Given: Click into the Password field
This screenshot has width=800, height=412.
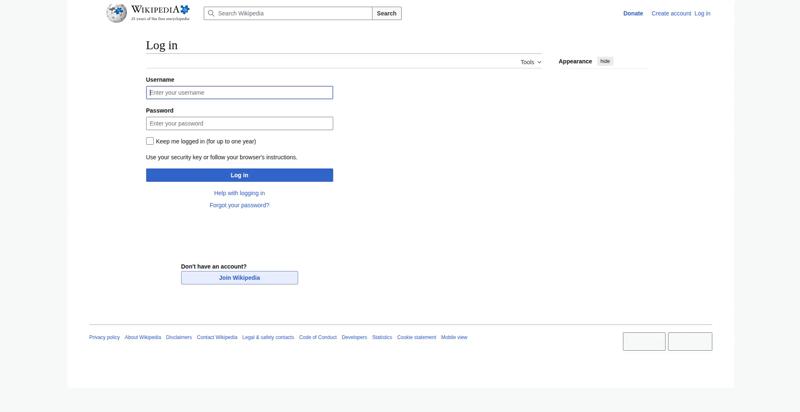Looking at the screenshot, I should click(x=239, y=124).
